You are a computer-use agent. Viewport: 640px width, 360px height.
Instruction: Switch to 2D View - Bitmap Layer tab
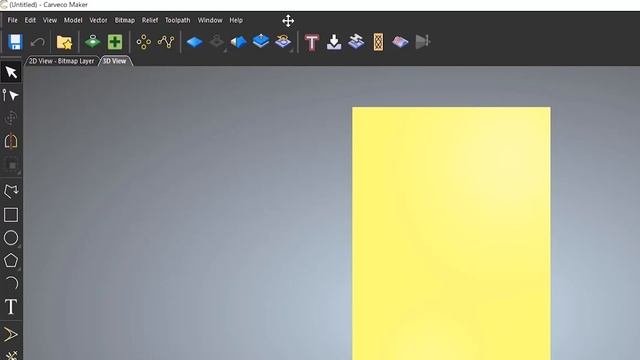(x=62, y=61)
